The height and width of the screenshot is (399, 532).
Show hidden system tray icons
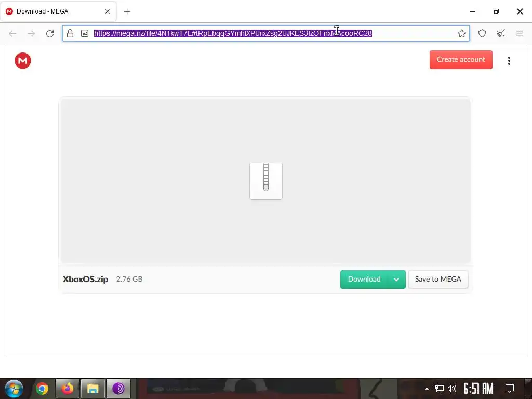click(x=427, y=389)
